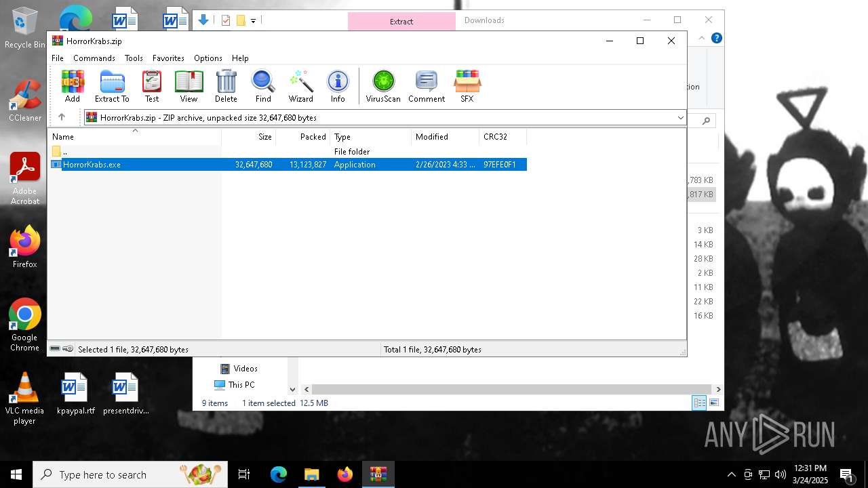Open the Help menu
This screenshot has height=488, width=868.
coord(240,58)
